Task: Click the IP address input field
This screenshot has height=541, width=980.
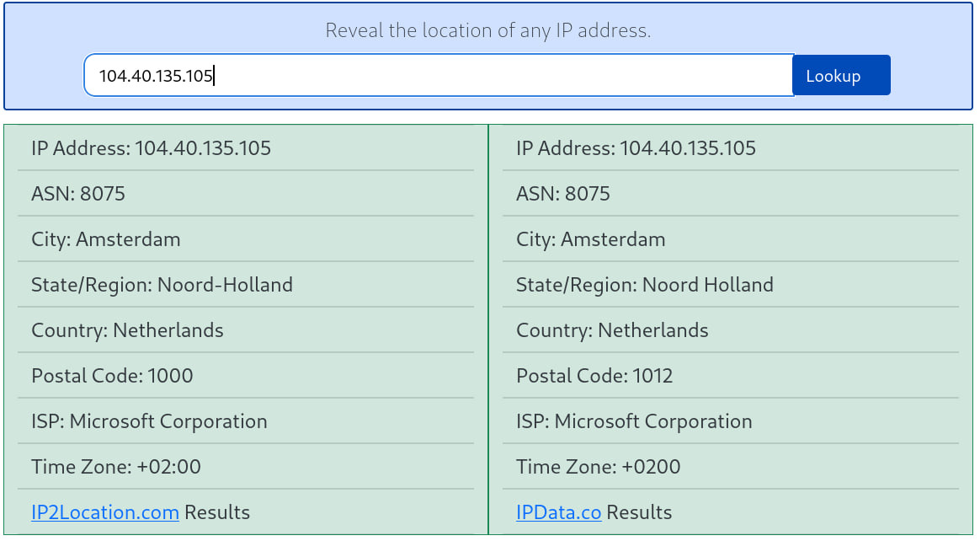Action: (438, 76)
